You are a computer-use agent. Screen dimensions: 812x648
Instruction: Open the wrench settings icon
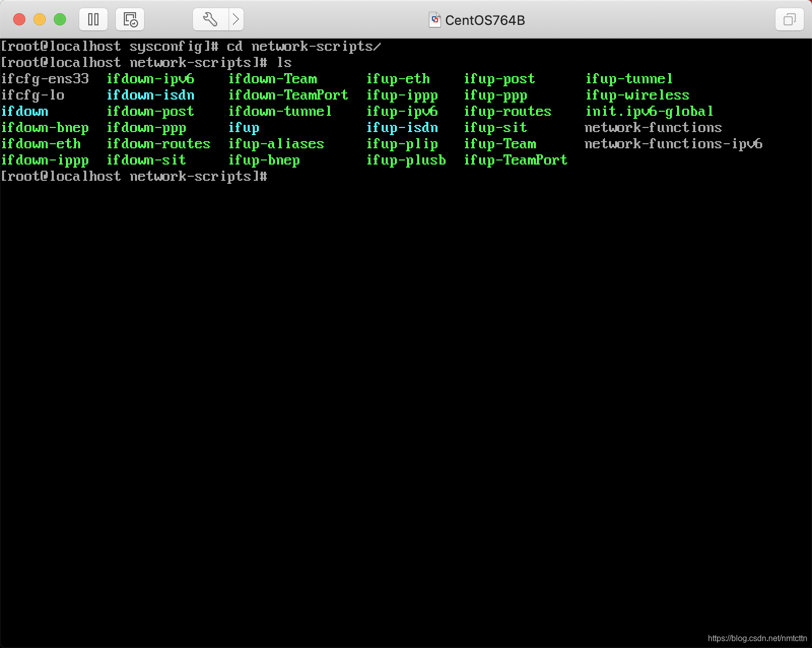pyautogui.click(x=210, y=19)
